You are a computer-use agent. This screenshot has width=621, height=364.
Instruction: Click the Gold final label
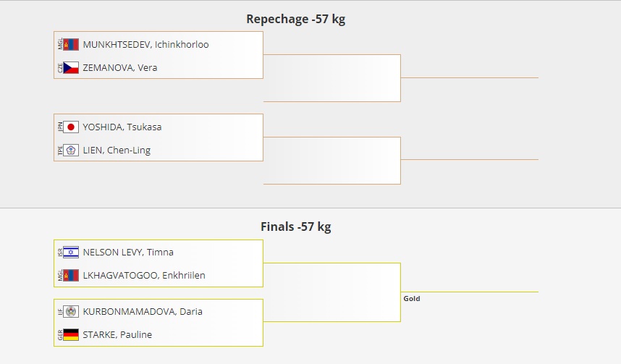412,299
